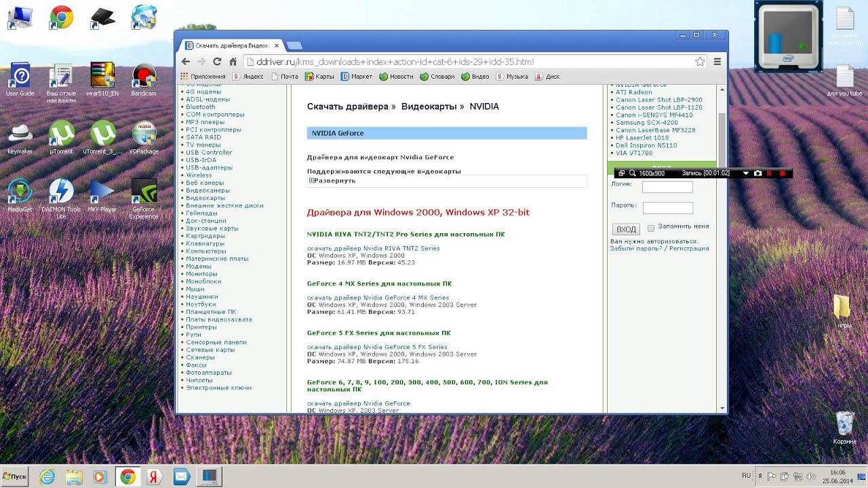Launch MKV Player shortcut

pos(102,196)
